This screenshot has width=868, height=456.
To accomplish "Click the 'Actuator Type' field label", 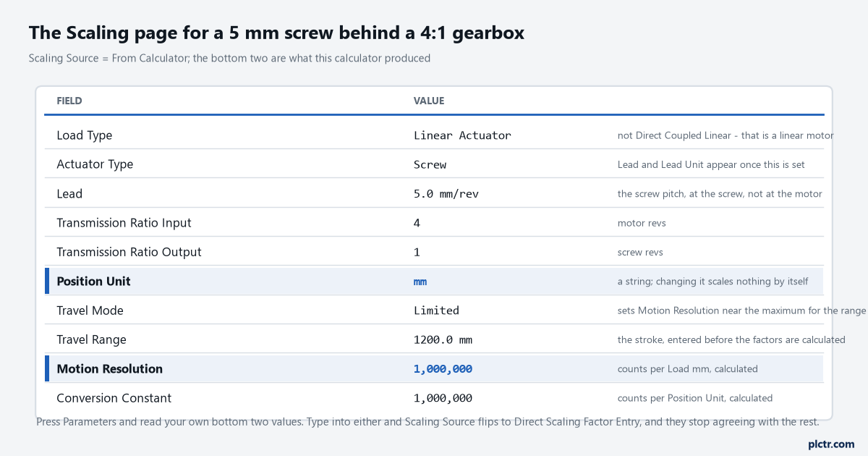I will point(95,164).
